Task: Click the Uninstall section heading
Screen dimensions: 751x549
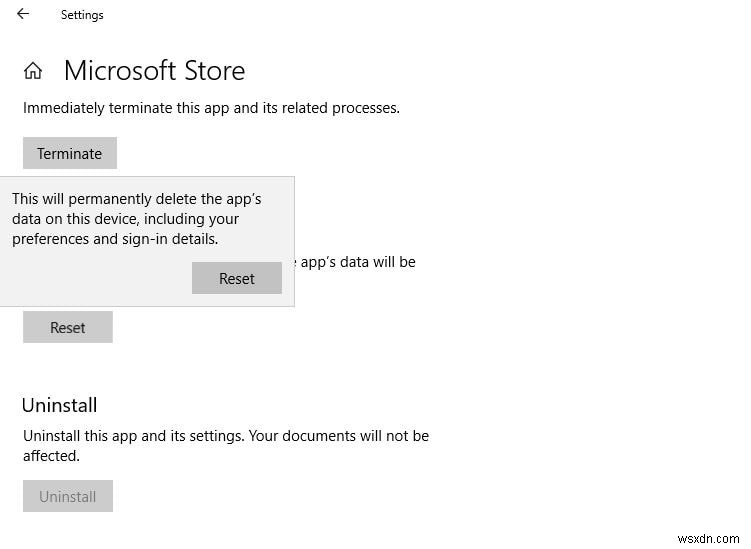Action: [x=59, y=405]
